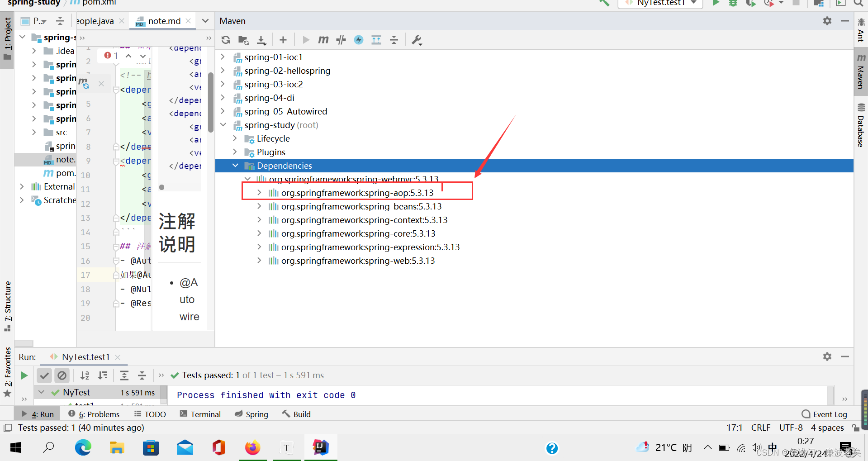Go to next error arrow
This screenshot has width=868, height=461.
[x=143, y=56]
